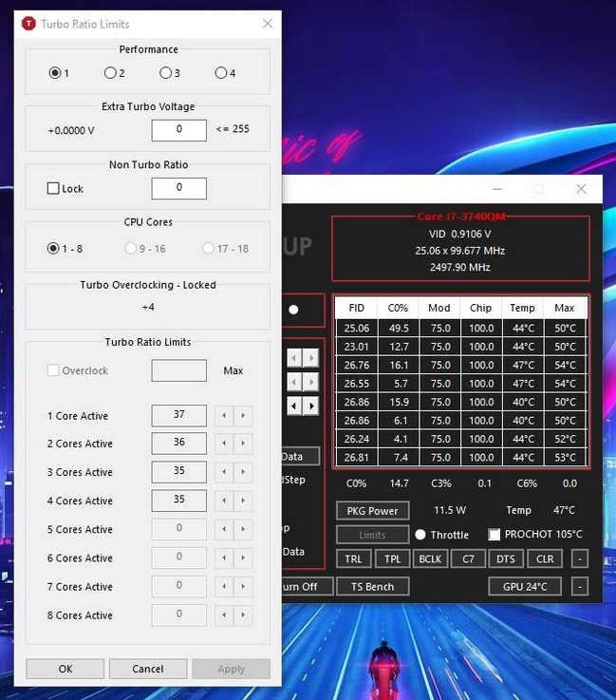Increase the 2 Cores Active ratio arrow
This screenshot has width=616, height=700.
(243, 444)
